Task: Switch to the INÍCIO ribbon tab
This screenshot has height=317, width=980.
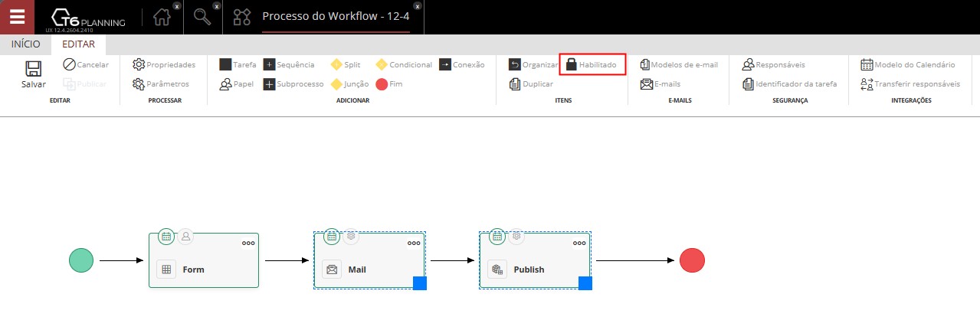Action: click(26, 44)
